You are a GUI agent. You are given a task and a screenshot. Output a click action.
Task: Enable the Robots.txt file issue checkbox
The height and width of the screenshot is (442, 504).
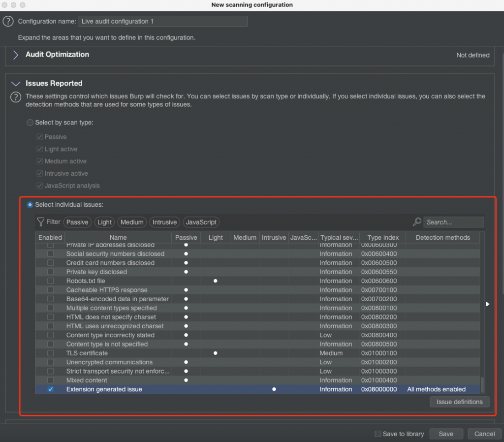51,281
